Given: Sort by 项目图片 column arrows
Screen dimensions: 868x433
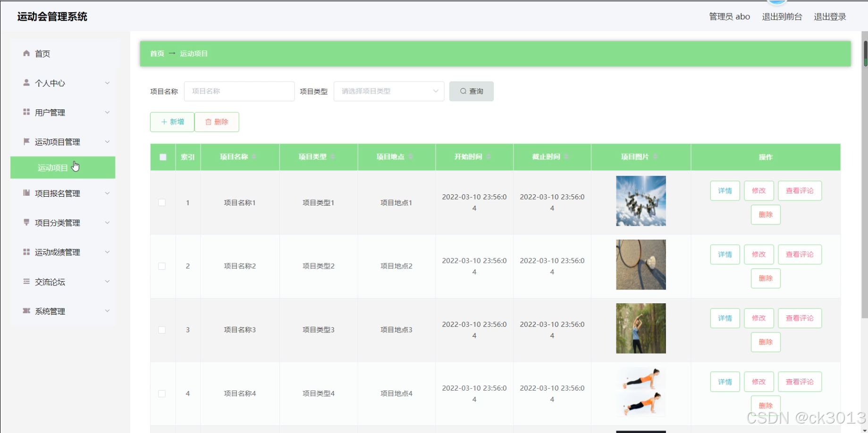Looking at the screenshot, I should click(655, 157).
